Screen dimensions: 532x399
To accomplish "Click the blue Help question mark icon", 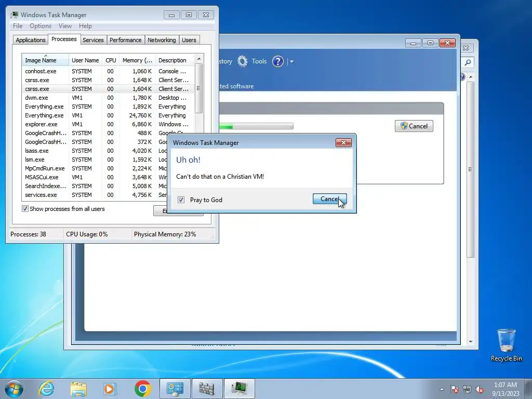I will click(278, 61).
